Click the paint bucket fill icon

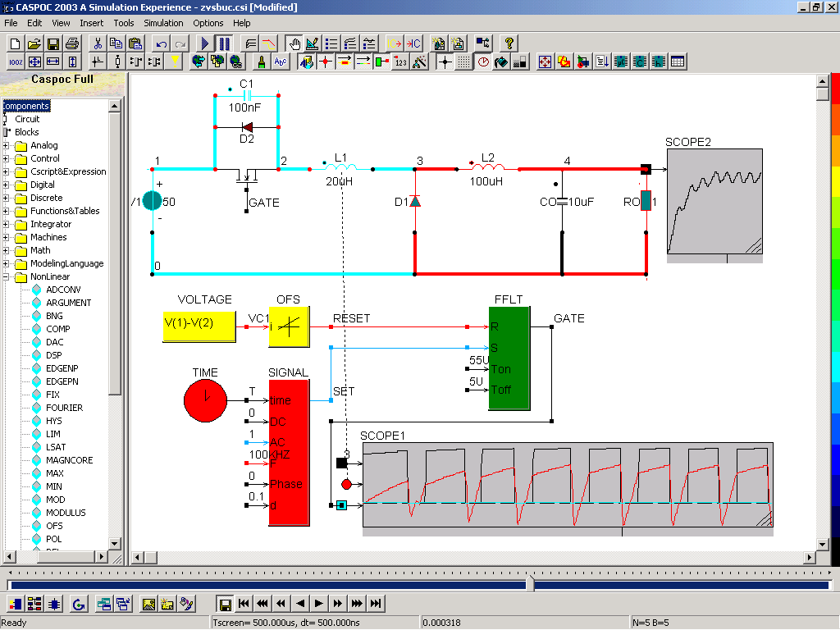(501, 62)
